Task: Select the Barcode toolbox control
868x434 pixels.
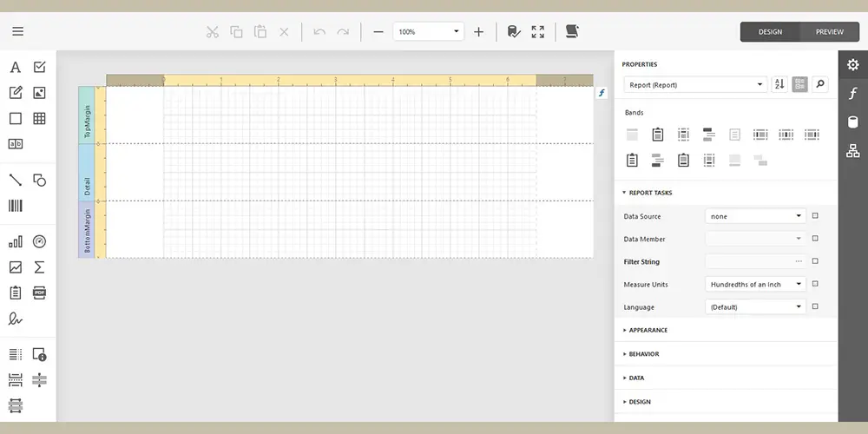Action: tap(16, 206)
